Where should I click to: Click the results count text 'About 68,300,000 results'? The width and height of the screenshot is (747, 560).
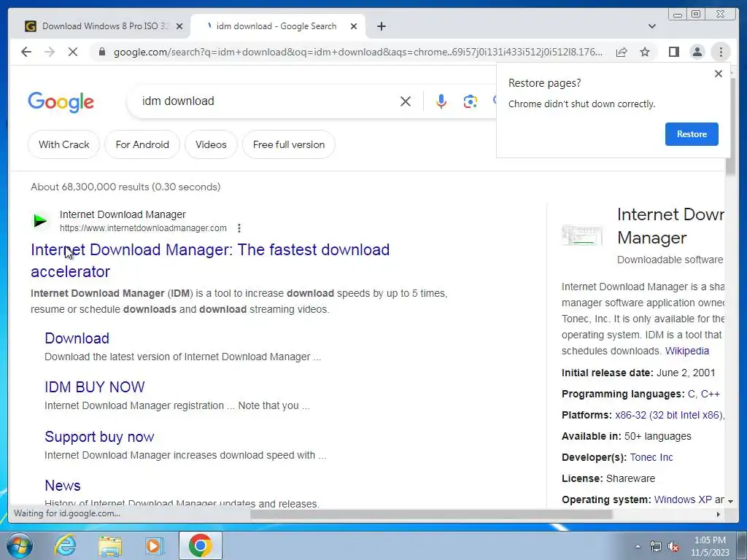pyautogui.click(x=90, y=187)
